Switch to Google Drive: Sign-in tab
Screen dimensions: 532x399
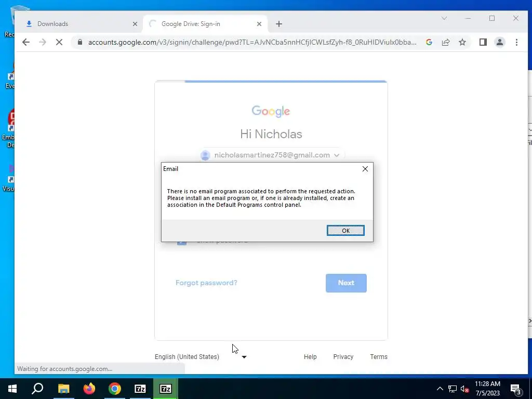pos(206,24)
